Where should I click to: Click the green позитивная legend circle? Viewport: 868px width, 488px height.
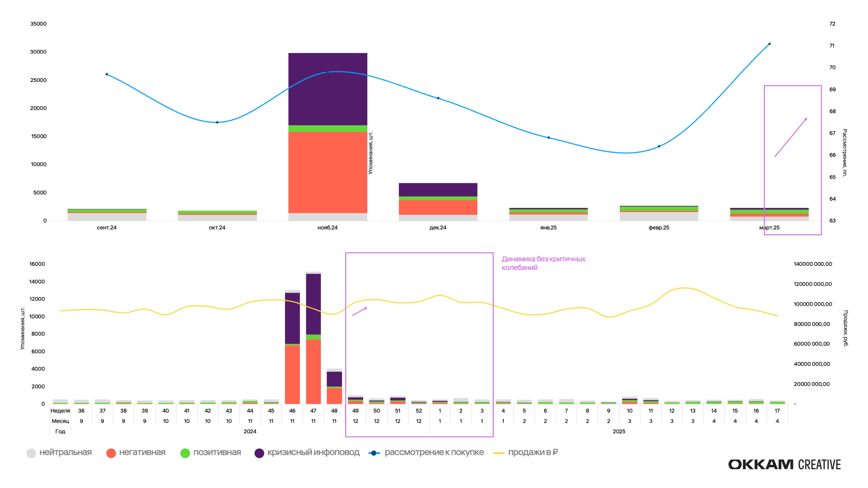185,453
